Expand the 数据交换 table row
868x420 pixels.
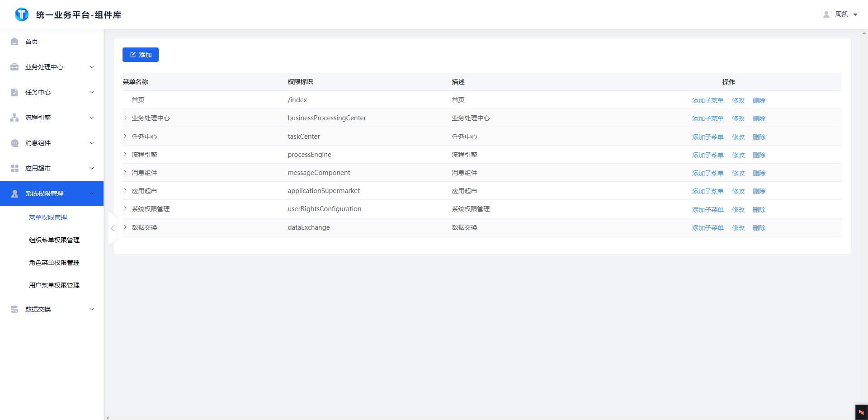[x=125, y=227]
